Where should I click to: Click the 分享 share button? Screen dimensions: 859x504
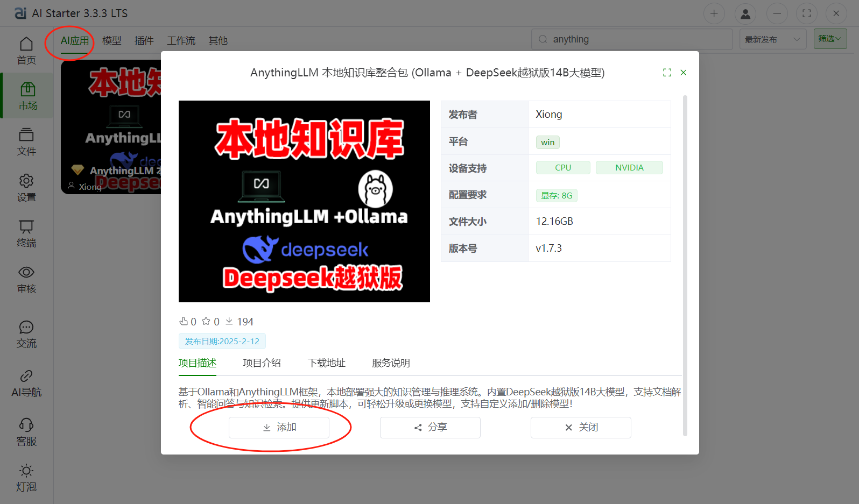pos(430,428)
